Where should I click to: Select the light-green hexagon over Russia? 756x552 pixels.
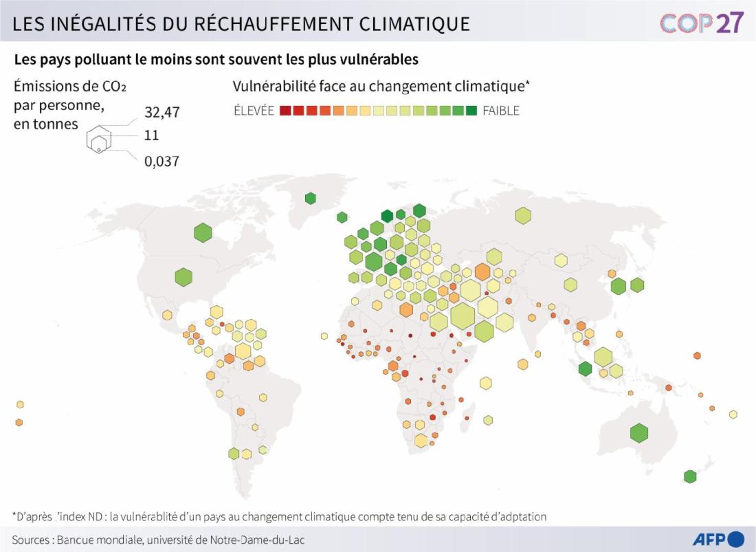[523, 215]
